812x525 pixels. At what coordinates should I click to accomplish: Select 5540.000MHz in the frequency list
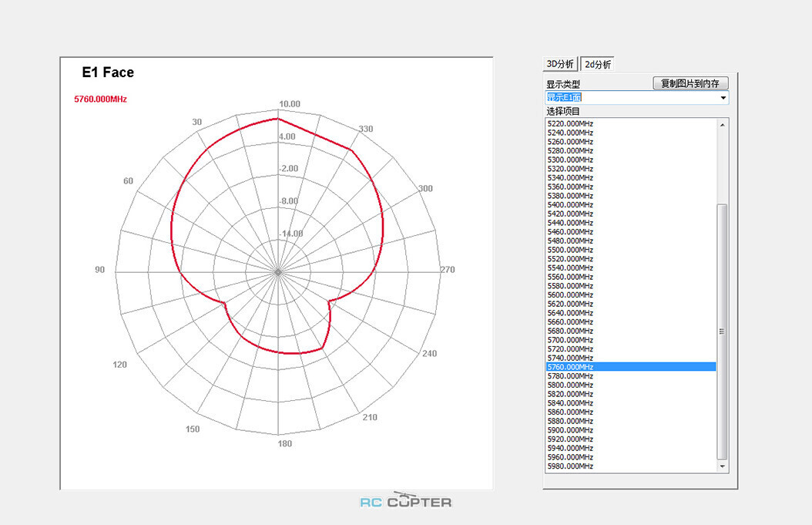[631, 268]
